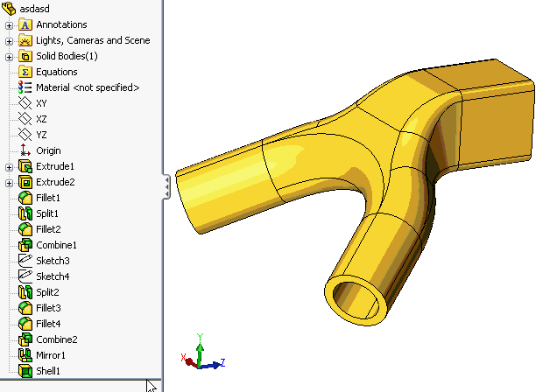
Task: Click the Mirror1 feature icon
Action: [25, 355]
